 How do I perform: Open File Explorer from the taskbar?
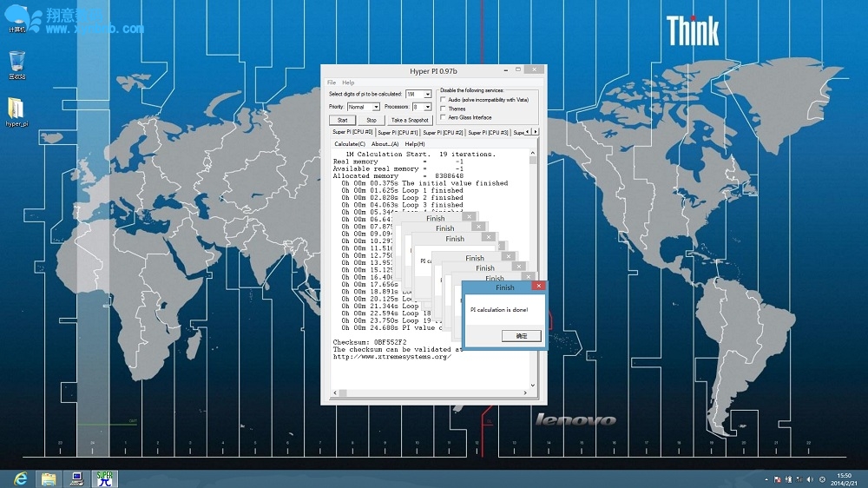tap(49, 478)
